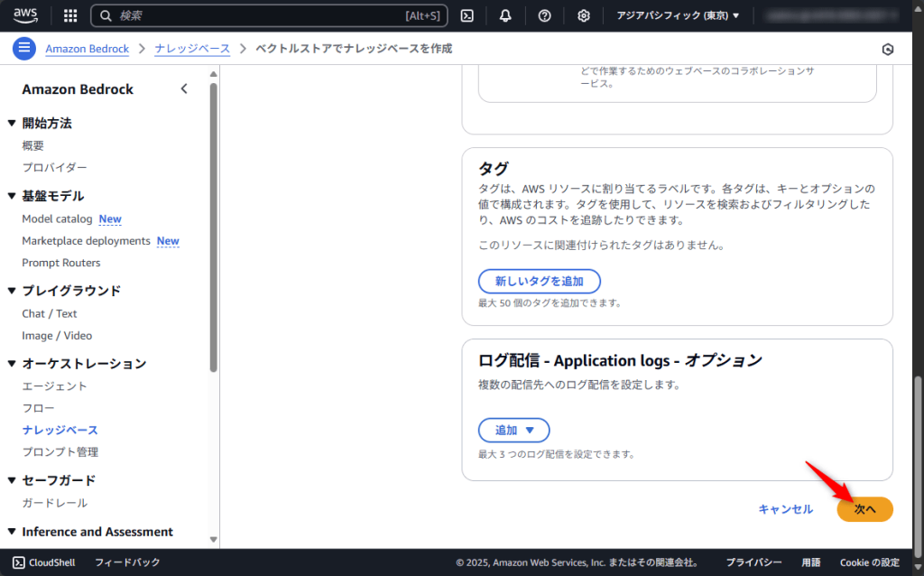Viewport: 924px width, 576px height.
Task: Focus the AWS search field
Action: (269, 16)
